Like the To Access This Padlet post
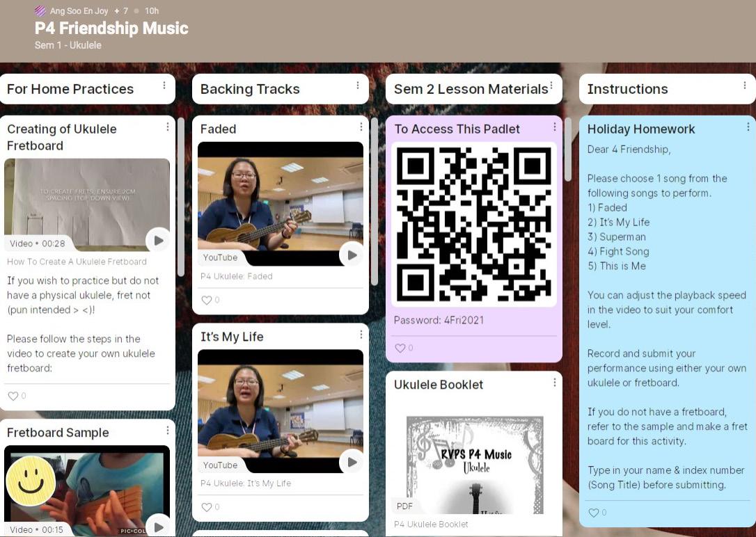Viewport: 756px width, 537px height. click(x=400, y=348)
